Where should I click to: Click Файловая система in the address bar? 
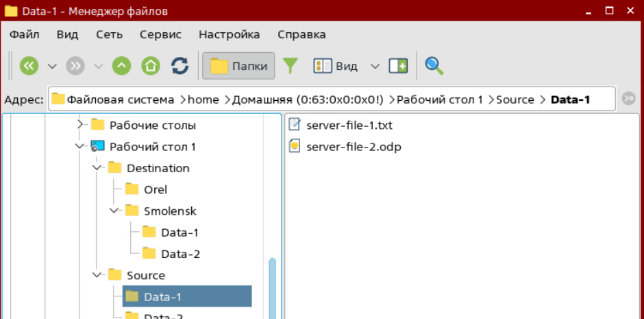121,99
